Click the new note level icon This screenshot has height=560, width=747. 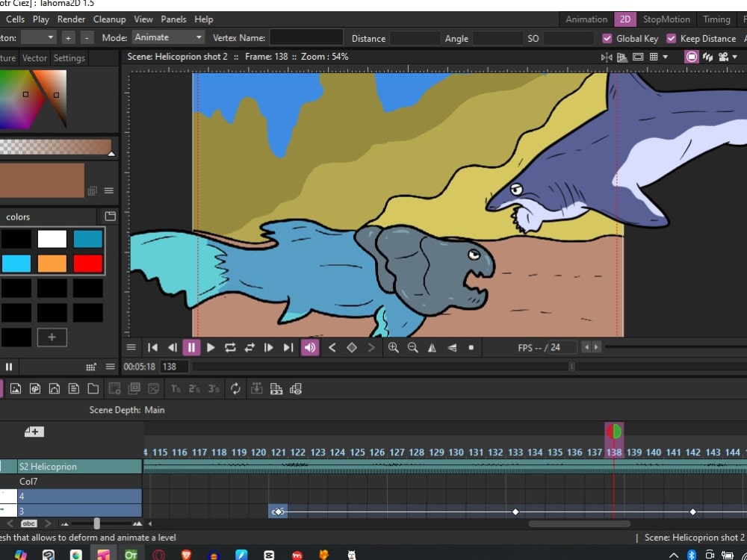(74, 389)
